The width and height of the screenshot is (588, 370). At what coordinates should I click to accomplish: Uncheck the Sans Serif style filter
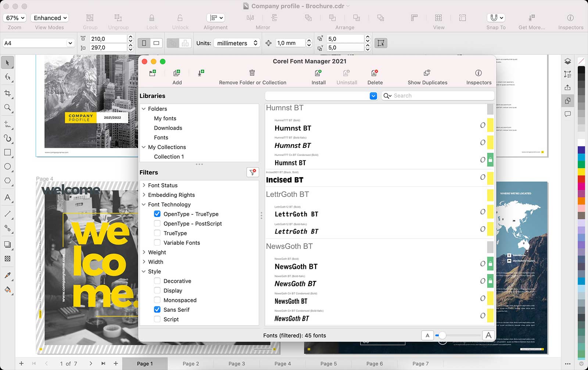tap(157, 309)
